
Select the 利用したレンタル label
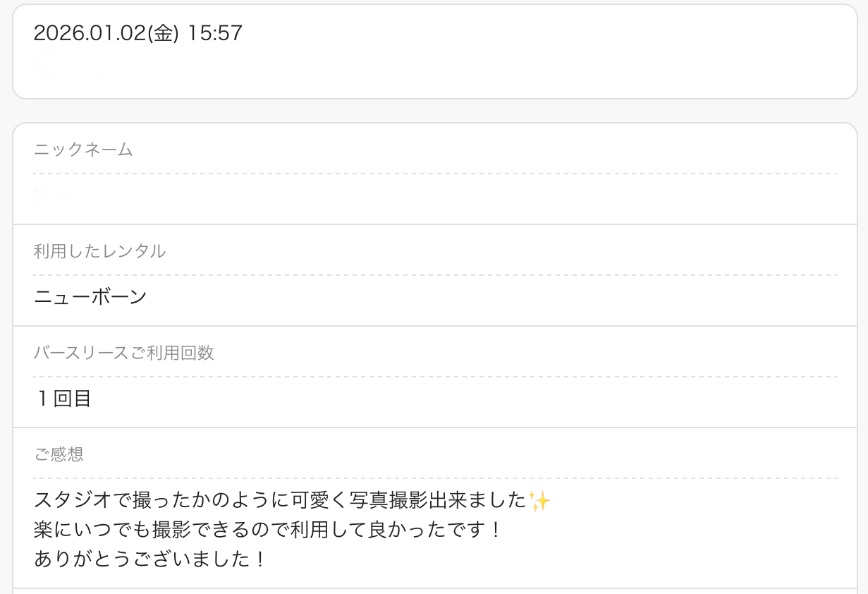click(99, 251)
